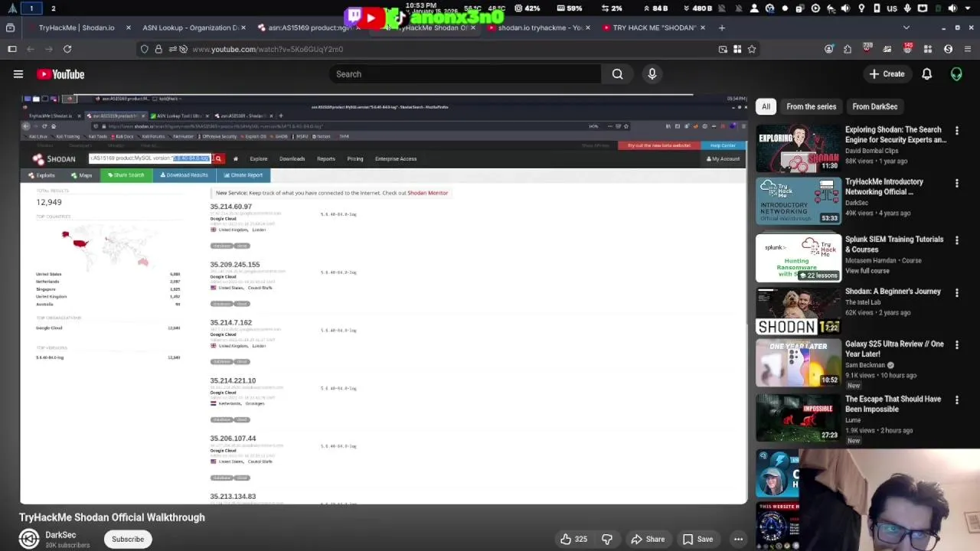The height and width of the screenshot is (551, 980).
Task: Share the video
Action: (x=647, y=539)
